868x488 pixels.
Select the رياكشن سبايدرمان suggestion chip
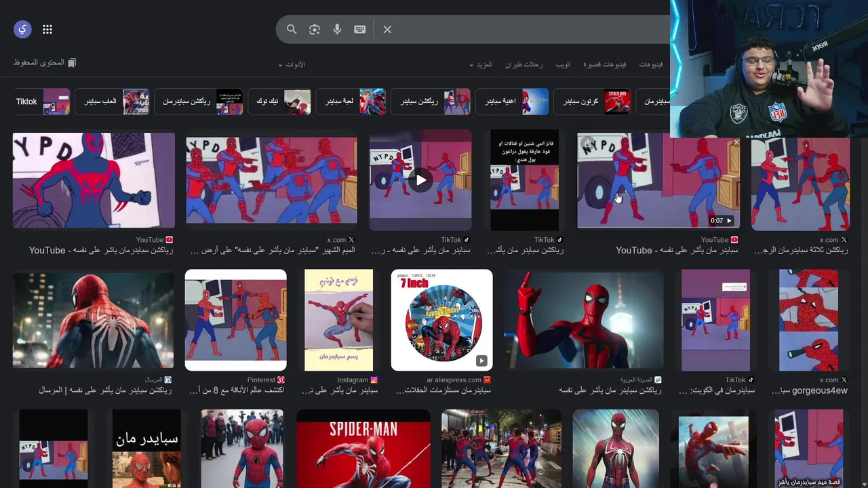pyautogui.click(x=199, y=102)
